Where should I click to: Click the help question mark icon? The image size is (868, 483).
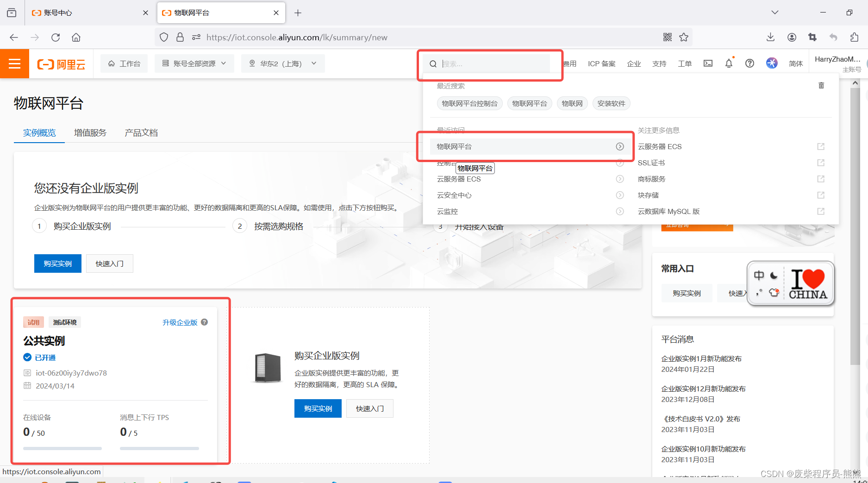[749, 63]
